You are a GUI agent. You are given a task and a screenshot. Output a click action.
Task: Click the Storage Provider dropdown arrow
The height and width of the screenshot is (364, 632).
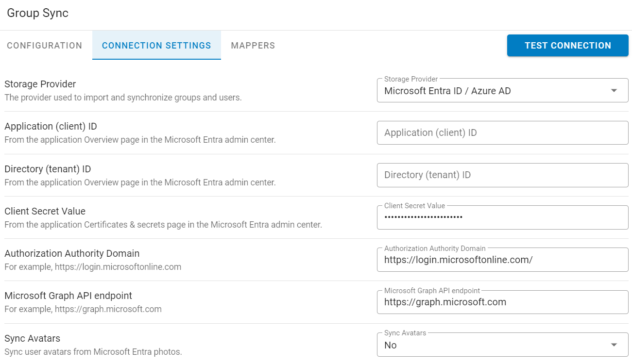[x=614, y=91]
